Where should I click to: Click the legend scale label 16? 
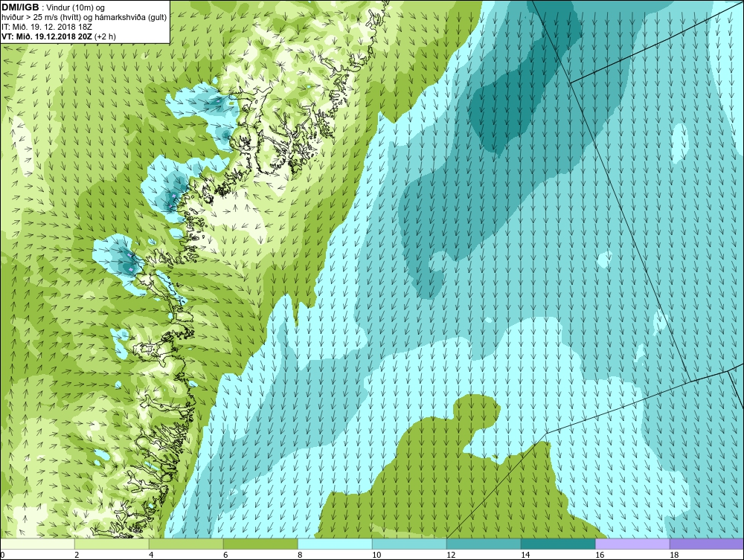tap(600, 555)
